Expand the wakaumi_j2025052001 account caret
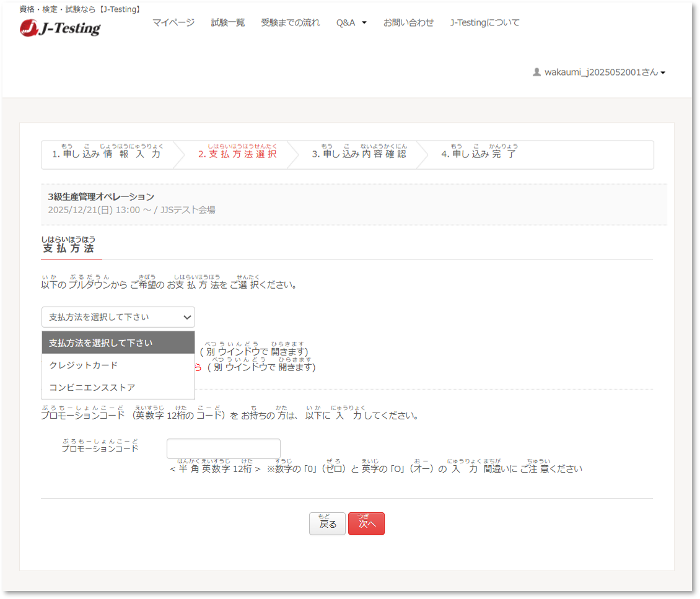 pos(663,73)
